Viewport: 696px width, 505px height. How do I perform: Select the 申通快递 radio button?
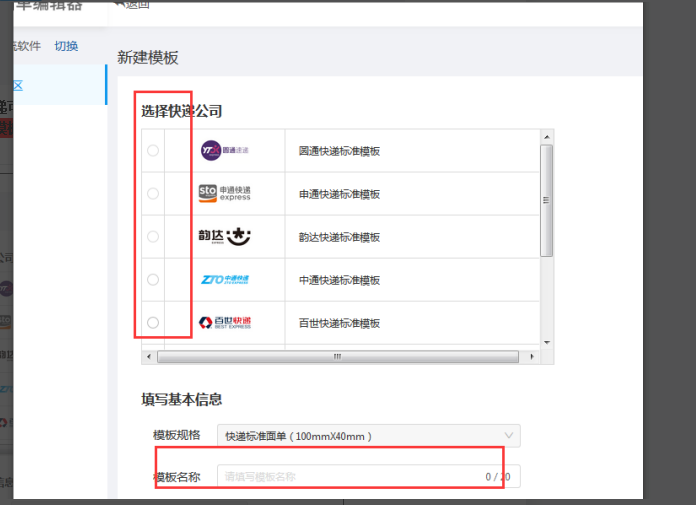(153, 193)
